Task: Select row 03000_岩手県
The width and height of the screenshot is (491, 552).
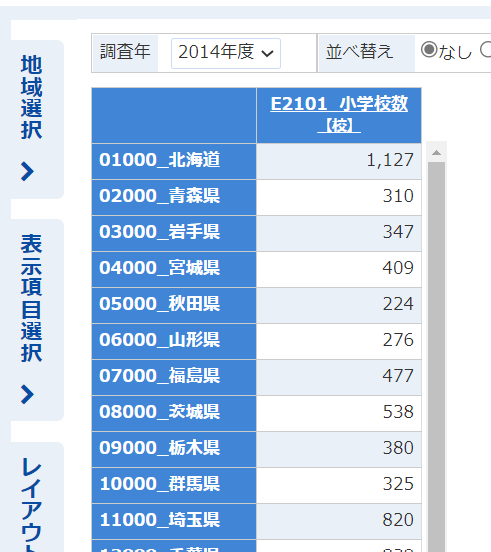Action: [174, 233]
